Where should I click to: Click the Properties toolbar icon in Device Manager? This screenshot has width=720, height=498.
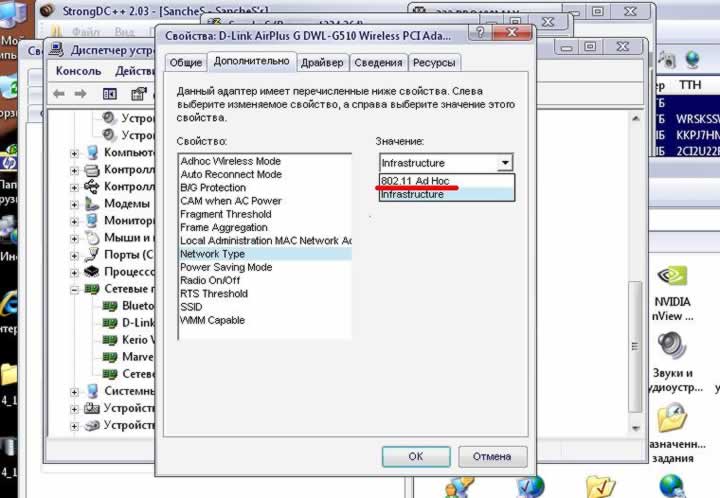[139, 94]
